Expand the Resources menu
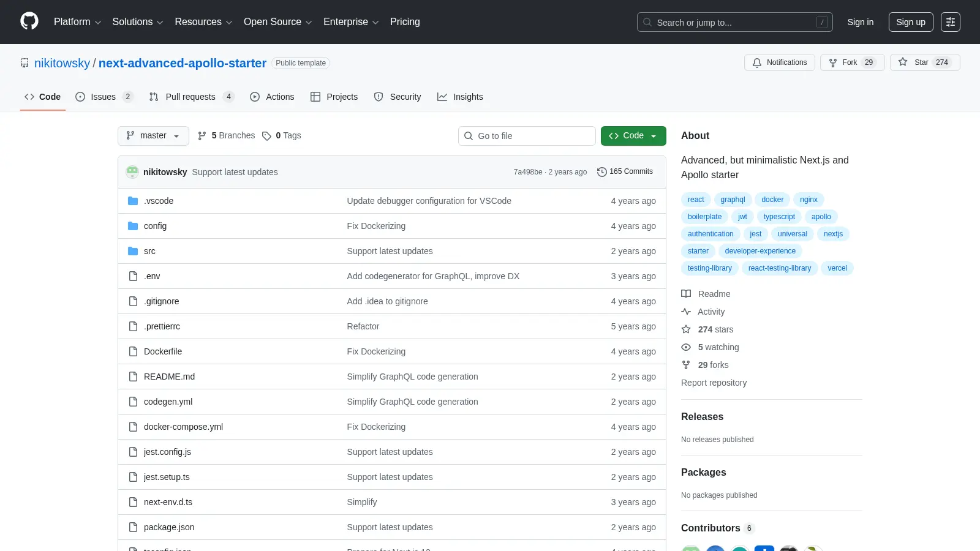 pyautogui.click(x=203, y=22)
